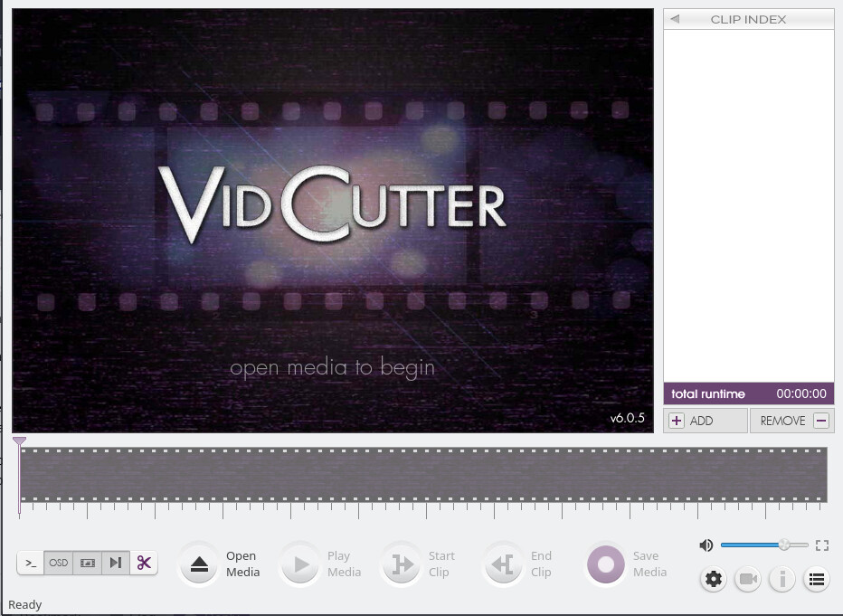Mute audio with the speaker icon

point(706,545)
